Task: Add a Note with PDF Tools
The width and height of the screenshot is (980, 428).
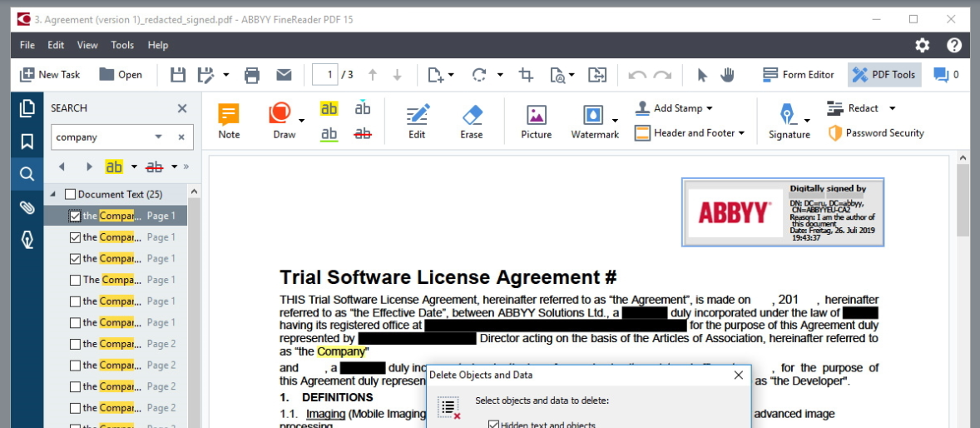Action: point(229,121)
